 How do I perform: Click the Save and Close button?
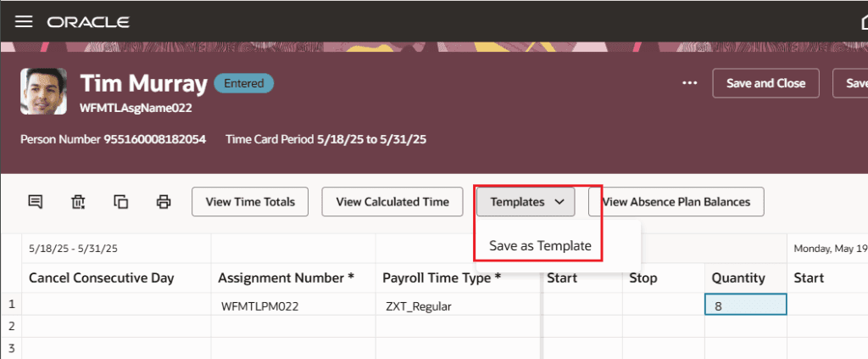point(765,83)
